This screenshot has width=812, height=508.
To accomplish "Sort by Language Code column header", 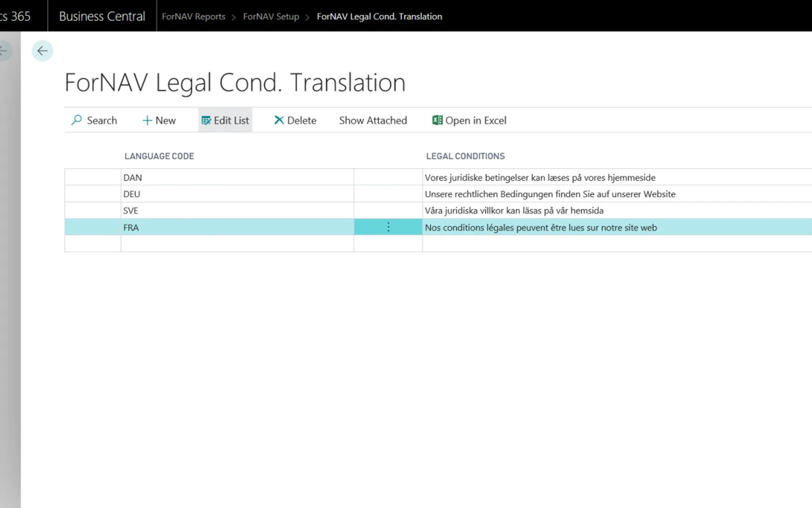I will 159,156.
